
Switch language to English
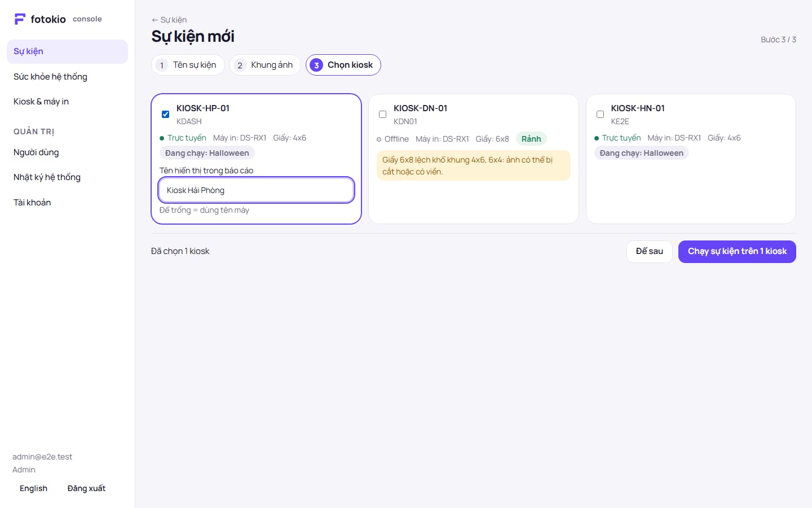[33, 489]
